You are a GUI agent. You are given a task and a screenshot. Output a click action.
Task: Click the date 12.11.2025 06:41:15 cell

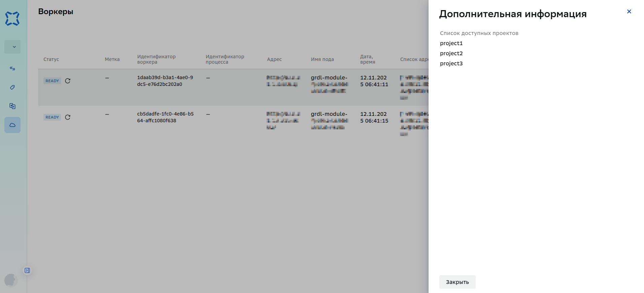(374, 117)
